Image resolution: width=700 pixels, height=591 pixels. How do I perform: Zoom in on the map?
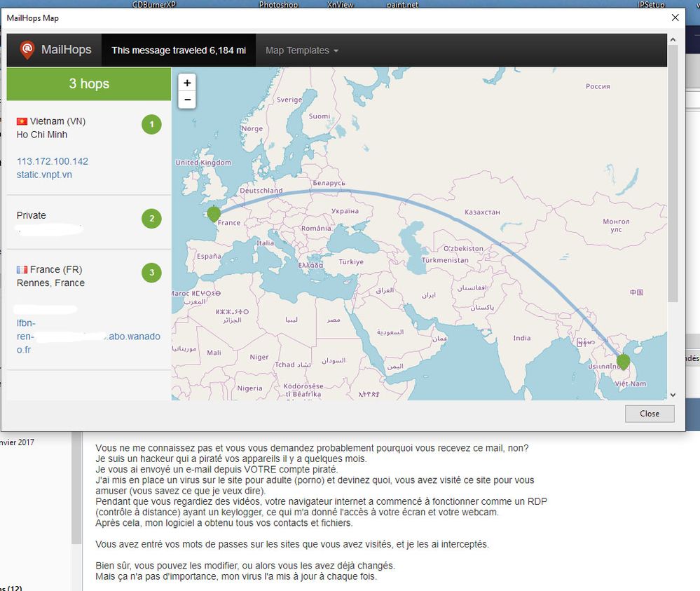coord(187,82)
